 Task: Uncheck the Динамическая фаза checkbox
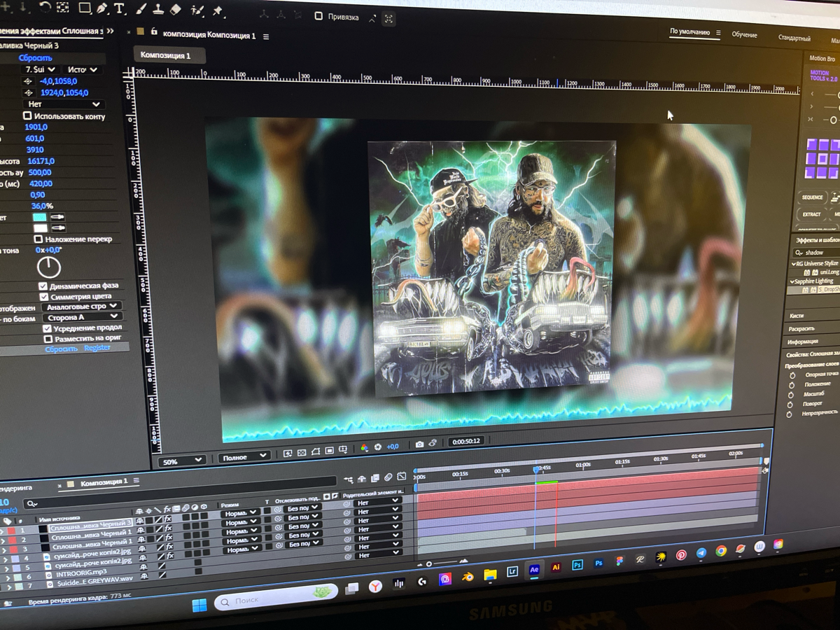tap(43, 286)
